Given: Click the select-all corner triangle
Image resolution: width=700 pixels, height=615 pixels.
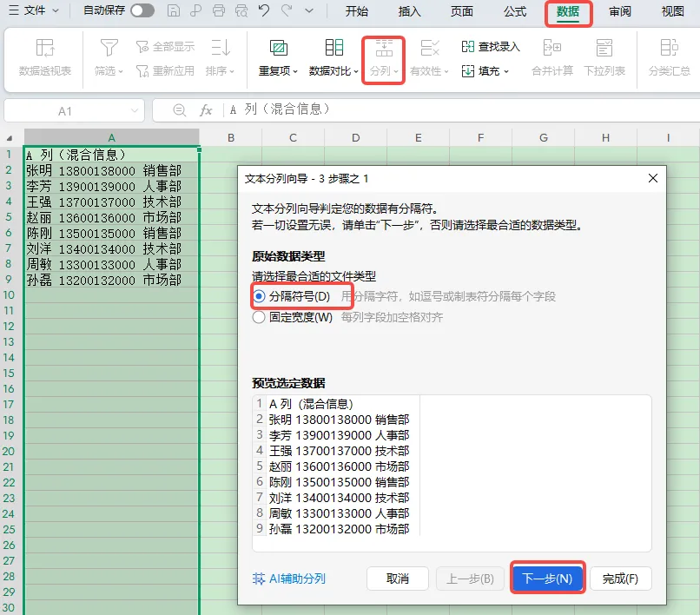Looking at the screenshot, I should [10, 138].
